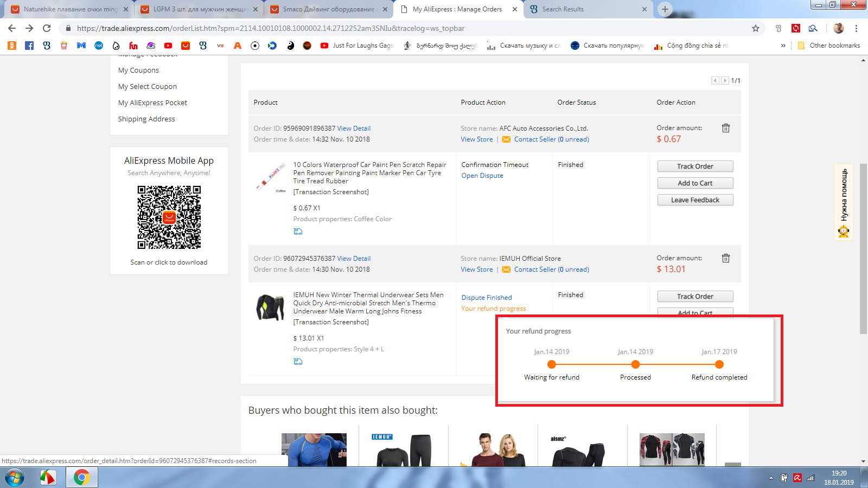
Task: Click the shipping truck icon under Coffee Color
Action: click(298, 232)
